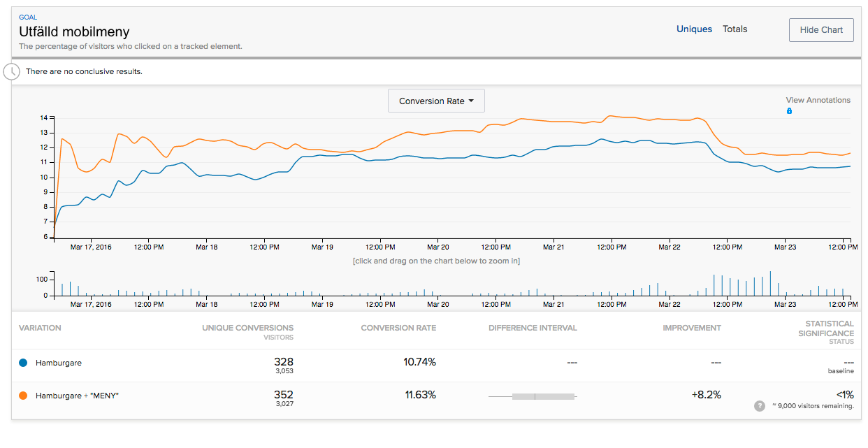Screen dimensions: 868x448
Task: Click the IMPROVEMENT column header
Action: 692,328
